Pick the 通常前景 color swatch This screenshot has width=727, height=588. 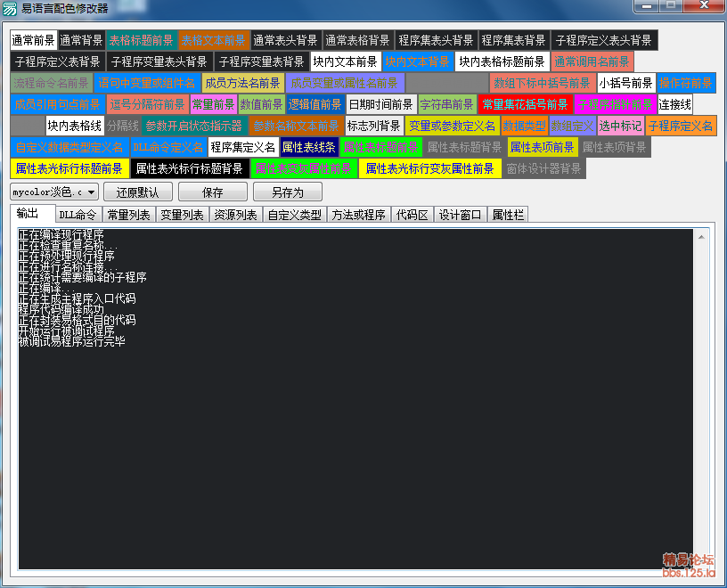pos(33,40)
